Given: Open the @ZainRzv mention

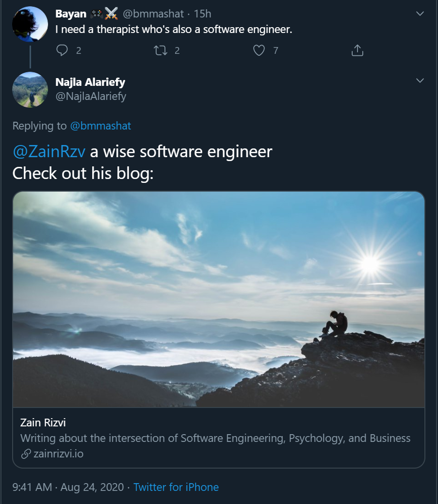Looking at the screenshot, I should tap(49, 151).
